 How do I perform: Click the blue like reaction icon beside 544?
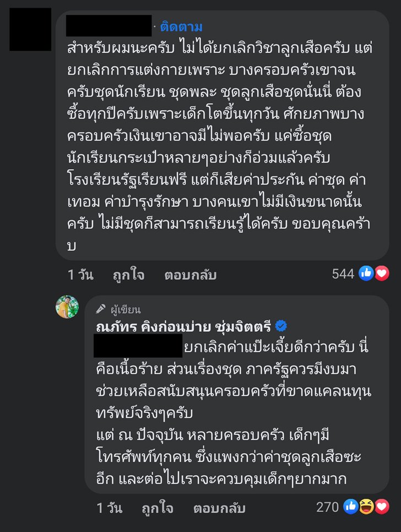[366, 273]
